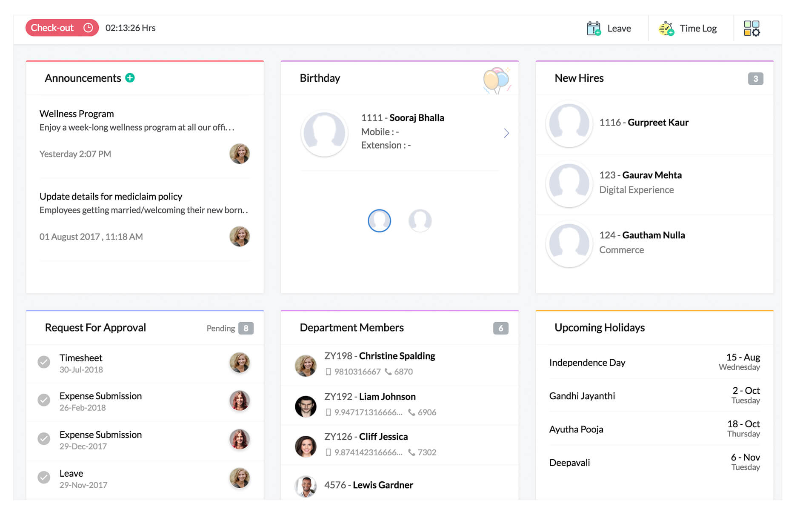Click the balloons icon in the Birthday widget

click(496, 79)
